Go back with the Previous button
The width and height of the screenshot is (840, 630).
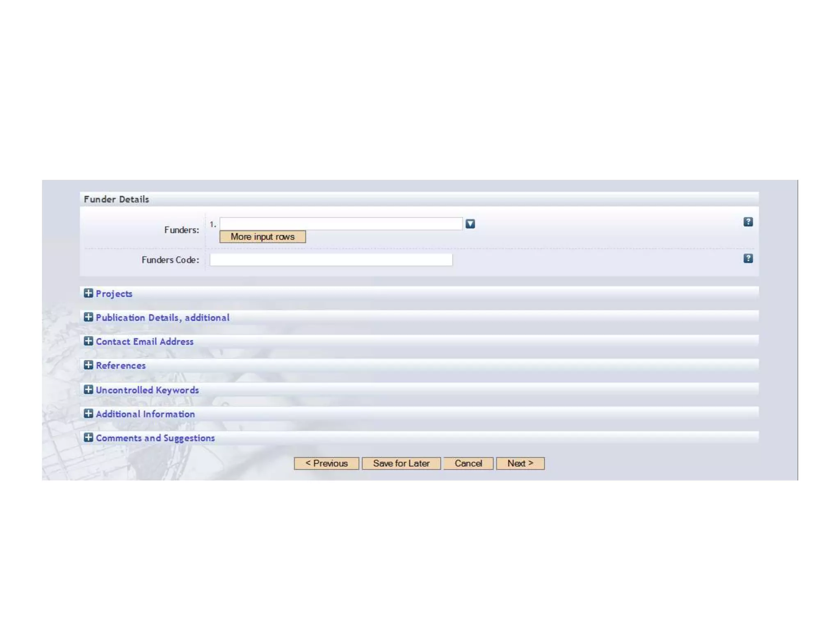(326, 463)
